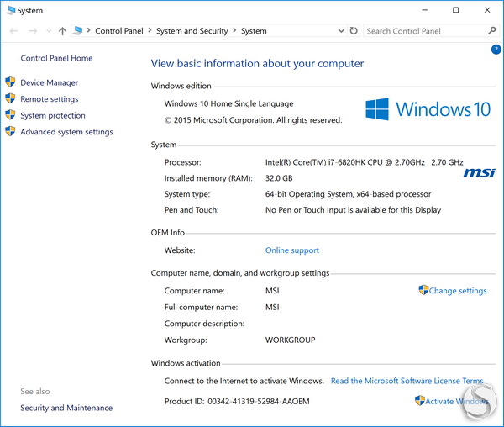Click the 'View basic information about your computer' heading

coord(257,64)
